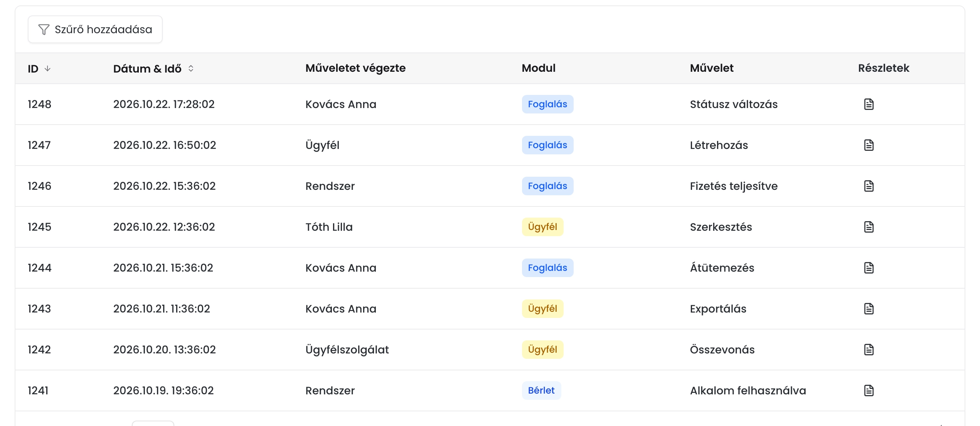Click Ügyfél badge in row 1245

542,227
